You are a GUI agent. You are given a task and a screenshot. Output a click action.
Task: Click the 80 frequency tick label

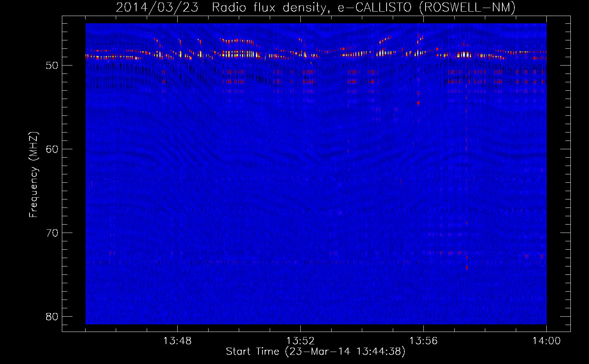coord(52,317)
